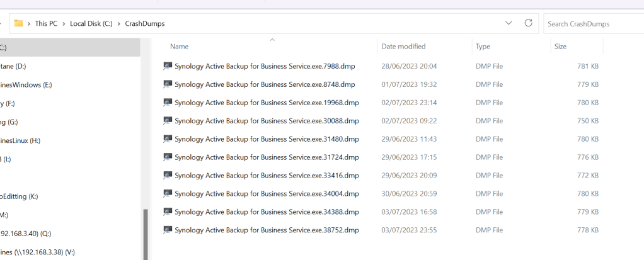Viewport: 644px width, 260px height.
Task: Sort files by the Type column header
Action: coord(483,47)
